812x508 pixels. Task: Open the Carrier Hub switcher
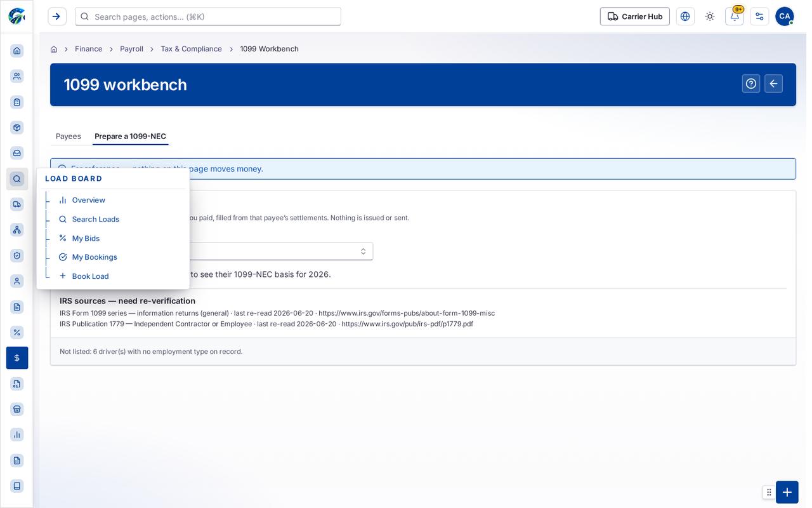click(x=635, y=17)
